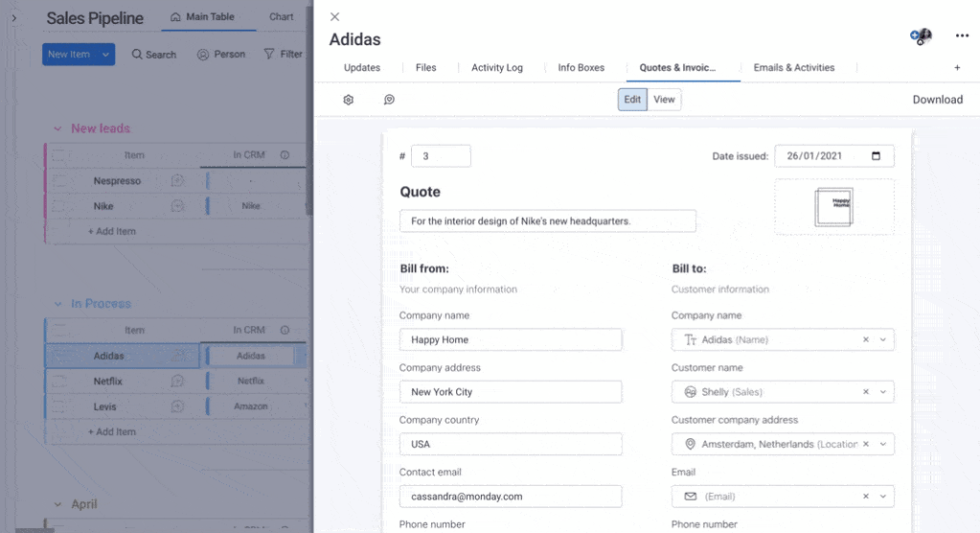Edit the cassandra@monday.com contact email field
This screenshot has height=533, width=980.
(511, 496)
